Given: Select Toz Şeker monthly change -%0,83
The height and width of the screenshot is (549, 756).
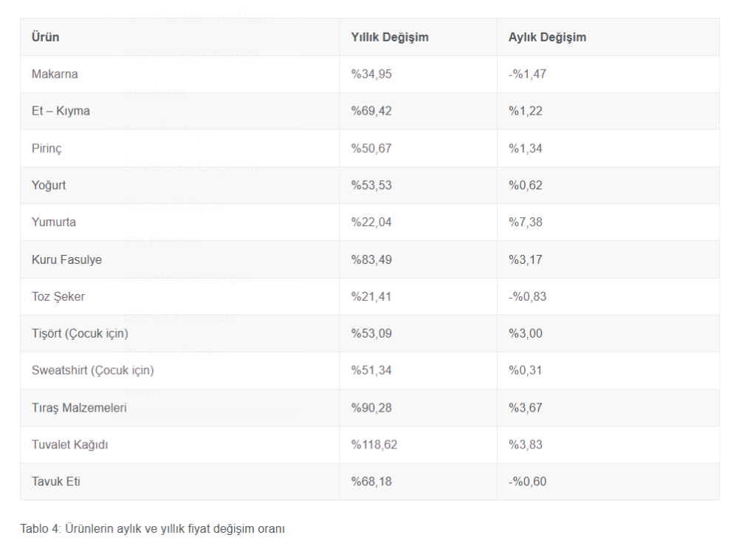Looking at the screenshot, I should click(x=528, y=297).
